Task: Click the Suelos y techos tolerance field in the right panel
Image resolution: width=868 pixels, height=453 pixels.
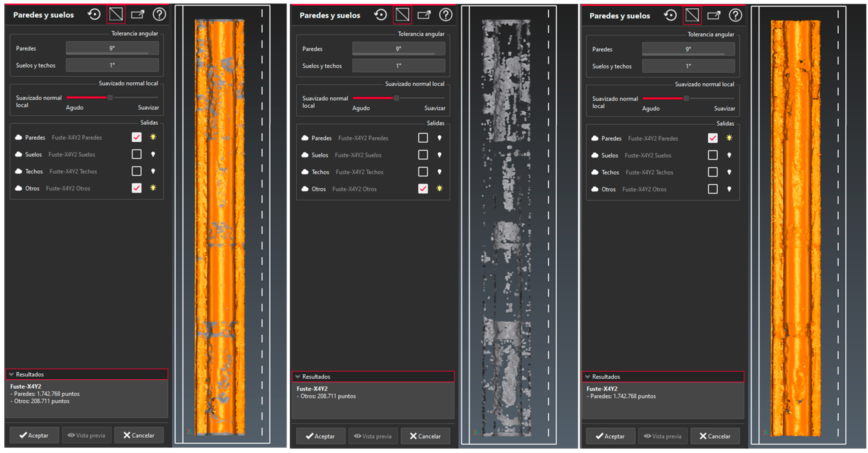Action: coord(688,66)
